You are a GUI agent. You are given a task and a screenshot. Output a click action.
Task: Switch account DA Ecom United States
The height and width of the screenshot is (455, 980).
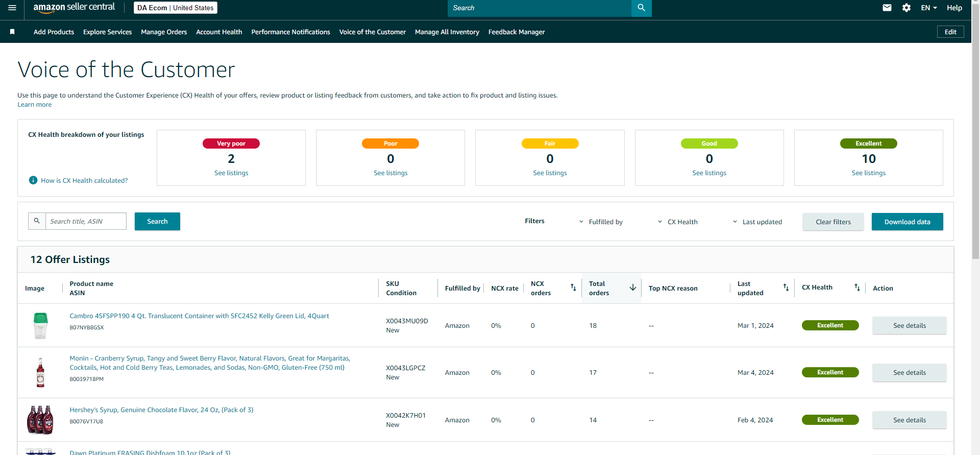176,8
